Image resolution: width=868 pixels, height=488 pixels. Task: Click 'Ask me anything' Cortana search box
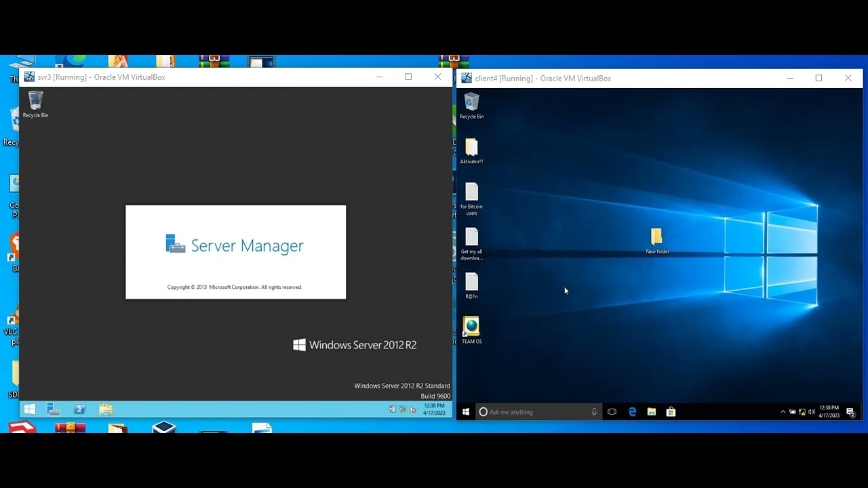539,411
